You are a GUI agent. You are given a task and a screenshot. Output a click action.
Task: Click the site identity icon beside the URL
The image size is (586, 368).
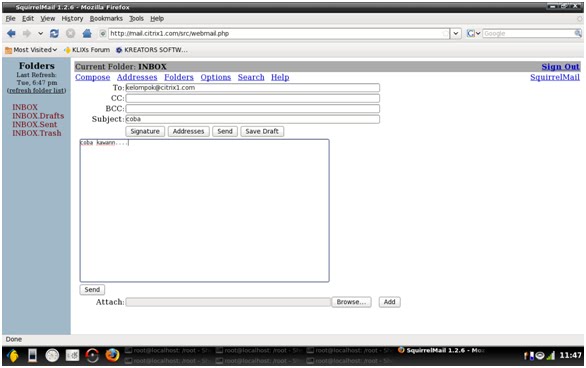(x=103, y=34)
